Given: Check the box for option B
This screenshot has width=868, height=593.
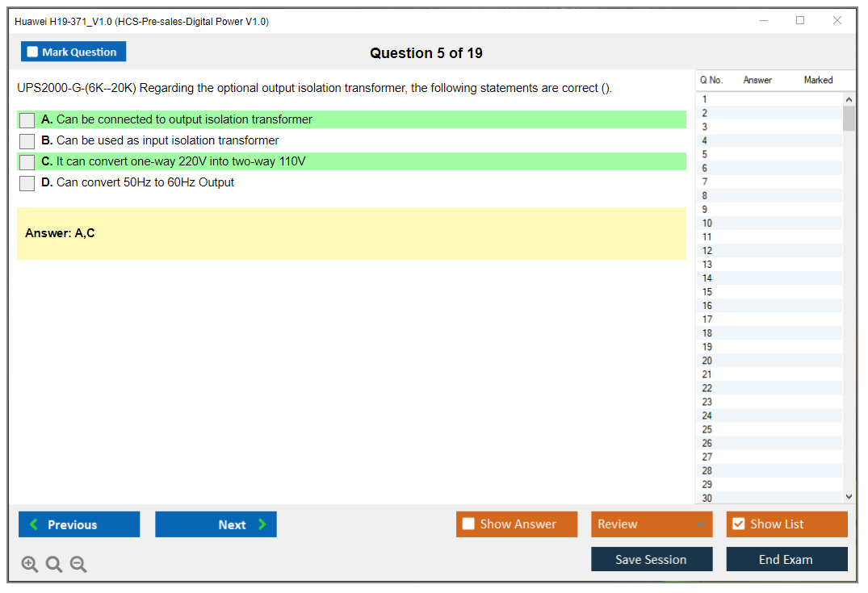Looking at the screenshot, I should [27, 141].
